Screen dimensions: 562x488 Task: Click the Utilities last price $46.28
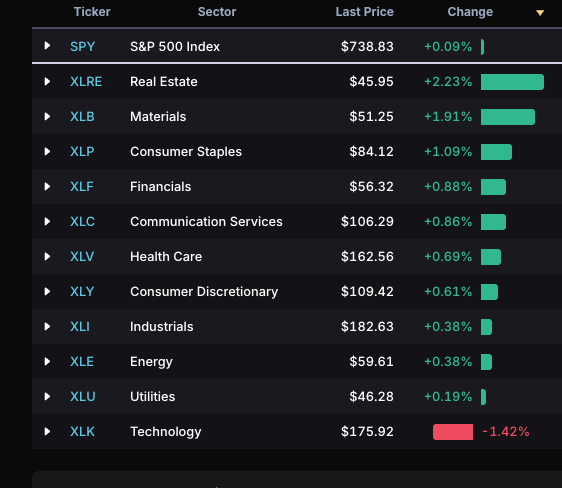(x=371, y=397)
